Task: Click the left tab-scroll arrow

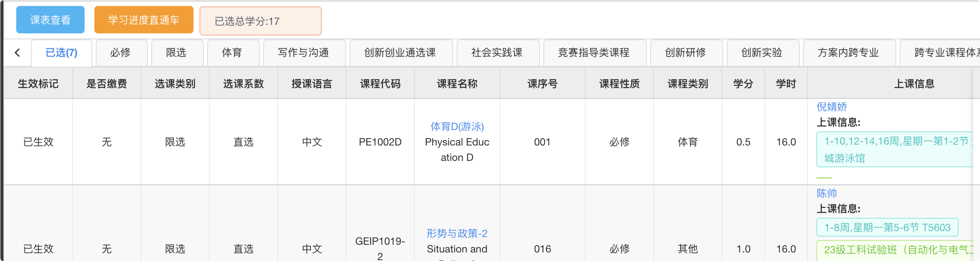Action: click(18, 53)
